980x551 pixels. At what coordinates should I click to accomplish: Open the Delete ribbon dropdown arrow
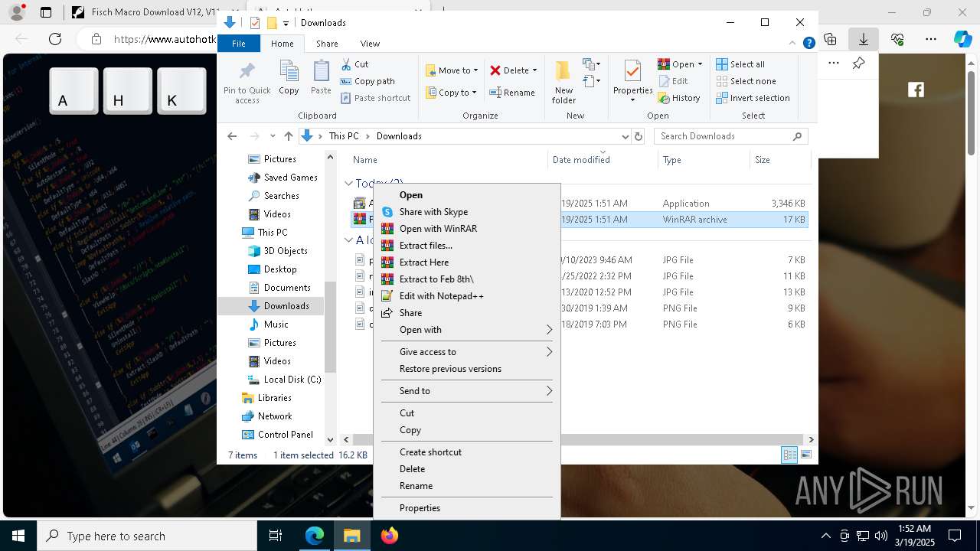(x=534, y=70)
